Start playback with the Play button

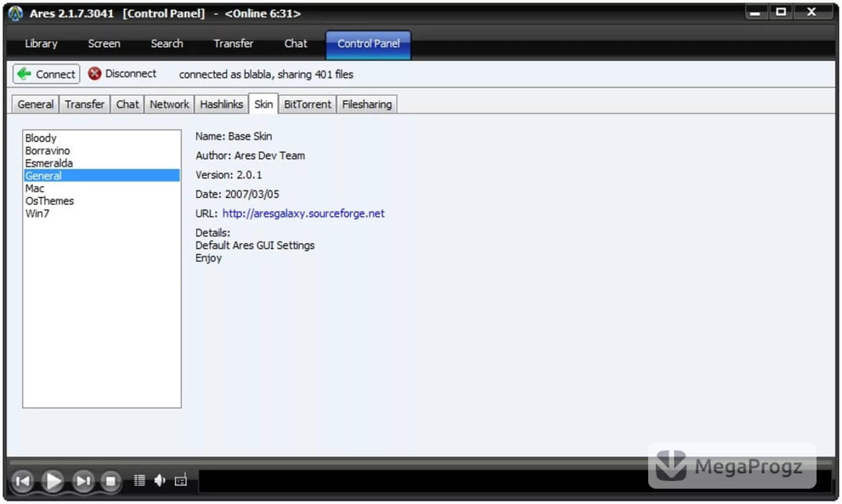53,481
